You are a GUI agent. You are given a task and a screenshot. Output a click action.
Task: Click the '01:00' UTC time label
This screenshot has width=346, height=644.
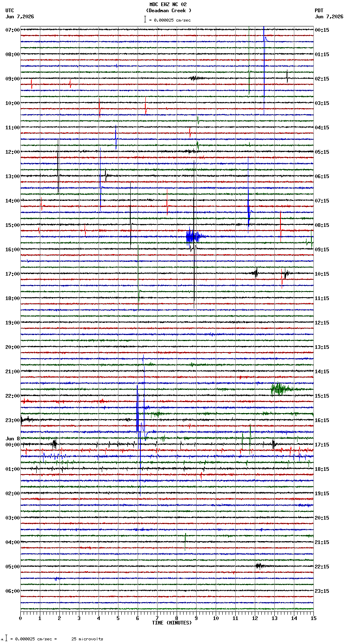coord(13,469)
